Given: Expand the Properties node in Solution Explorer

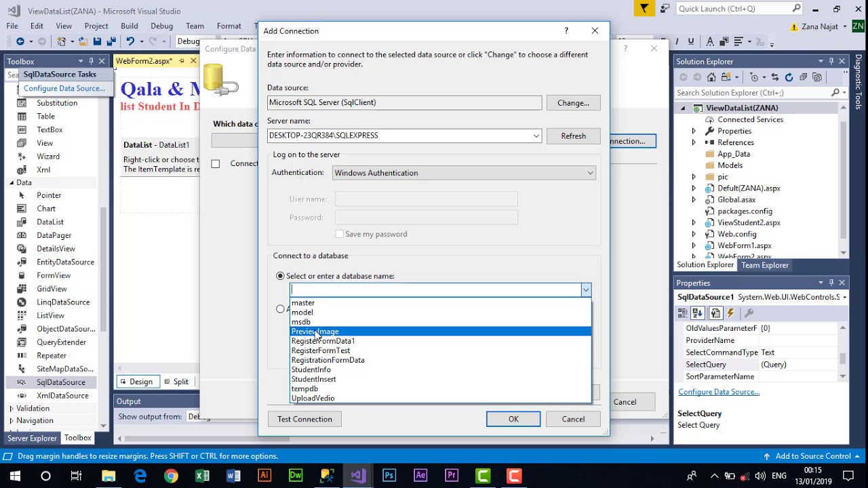Looking at the screenshot, I should (x=693, y=131).
